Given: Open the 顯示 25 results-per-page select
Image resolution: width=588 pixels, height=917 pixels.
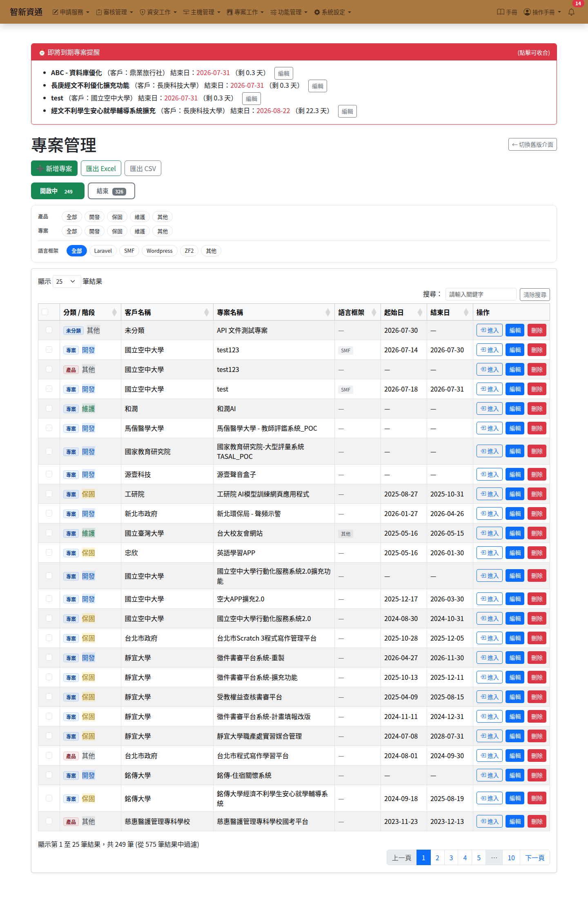Looking at the screenshot, I should tap(67, 281).
